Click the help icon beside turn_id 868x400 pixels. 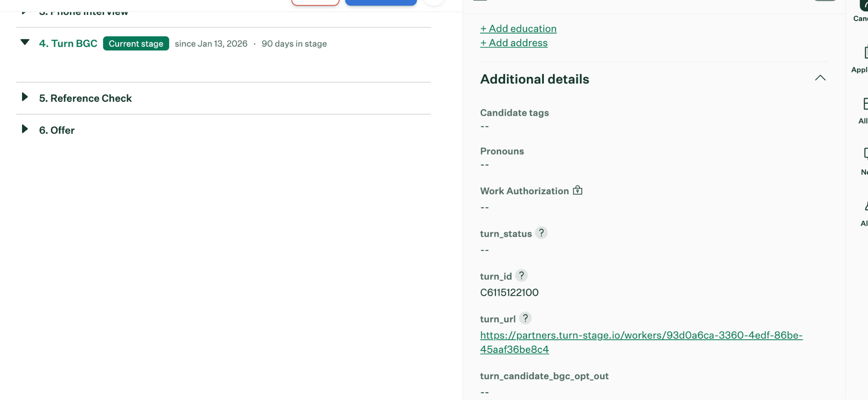(521, 276)
